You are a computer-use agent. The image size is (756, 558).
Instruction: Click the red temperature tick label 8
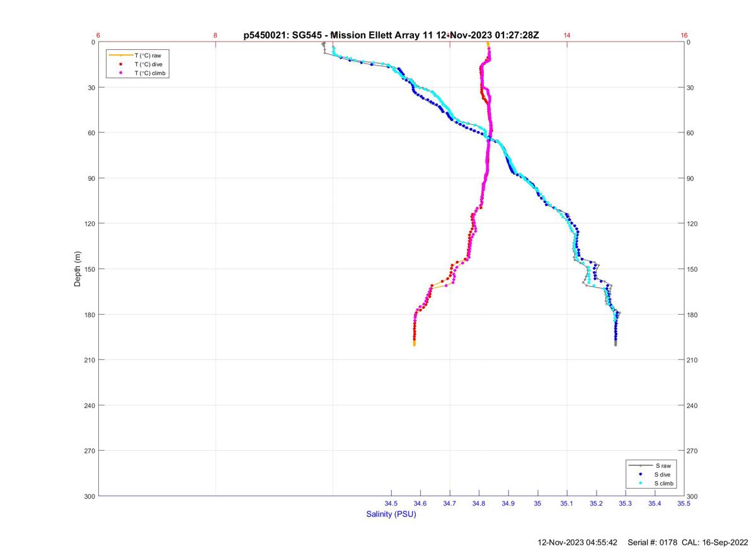(x=215, y=35)
